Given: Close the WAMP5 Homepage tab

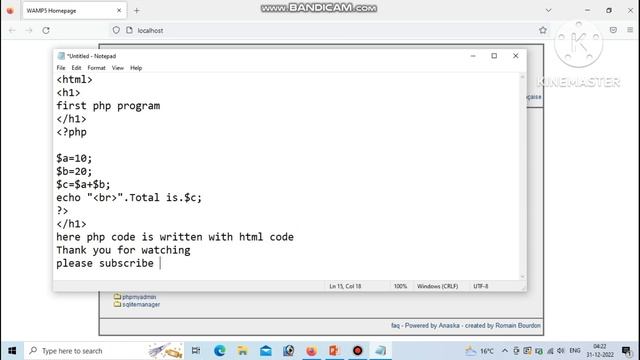Looking at the screenshot, I should click(119, 11).
